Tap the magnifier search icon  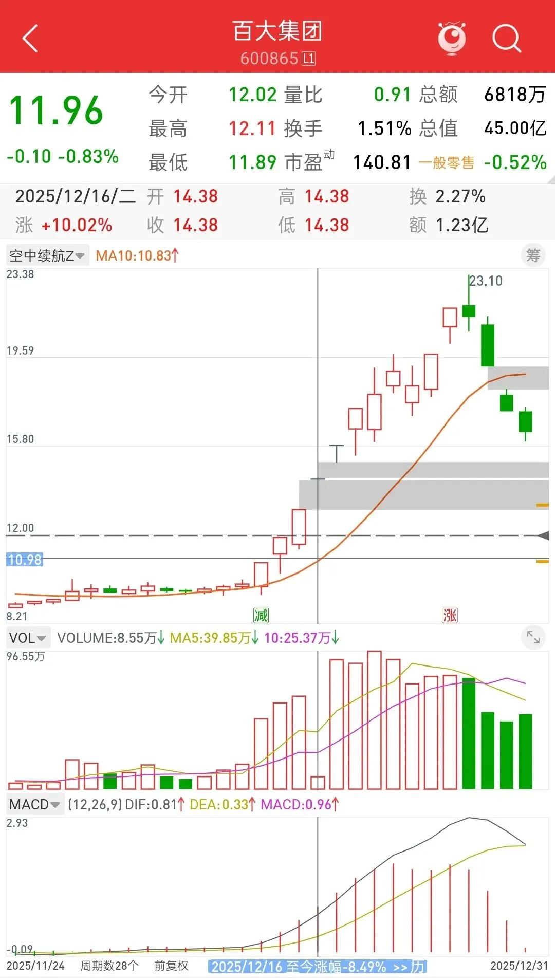pyautogui.click(x=507, y=39)
